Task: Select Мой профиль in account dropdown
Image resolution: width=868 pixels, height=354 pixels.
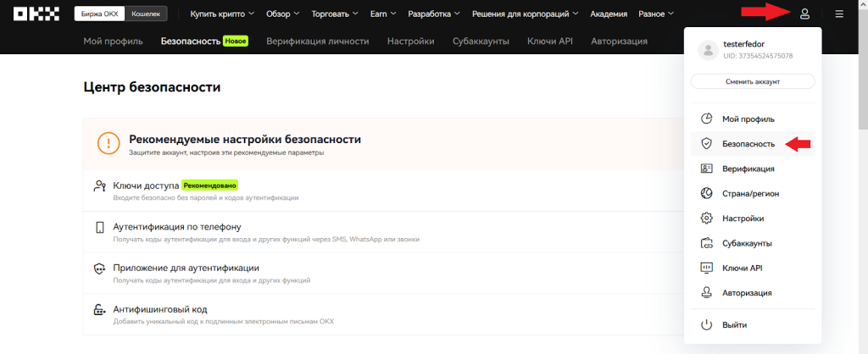Action: 748,119
